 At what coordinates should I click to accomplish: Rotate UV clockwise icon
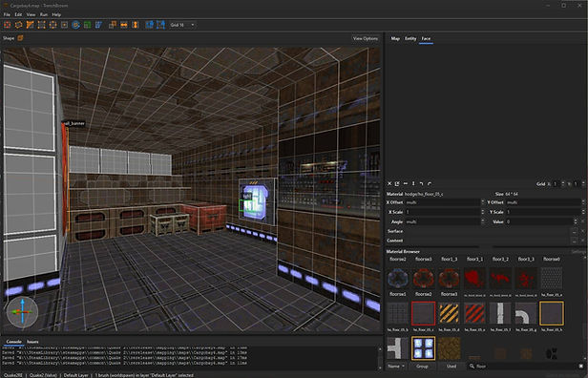430,183
